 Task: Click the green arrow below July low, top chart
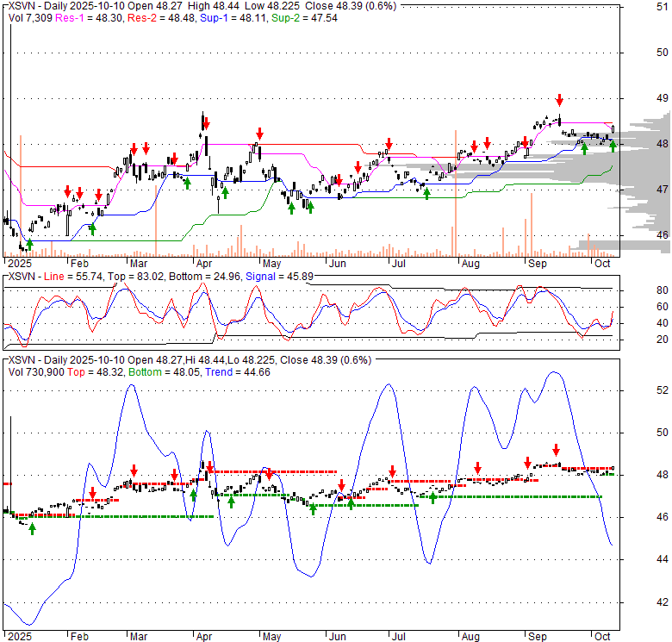coord(426,194)
